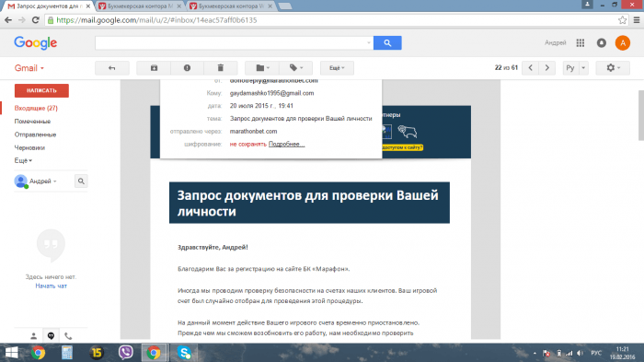Viewport: 644px width, 362px height.
Task: Delete email with the trash icon
Action: tap(221, 68)
